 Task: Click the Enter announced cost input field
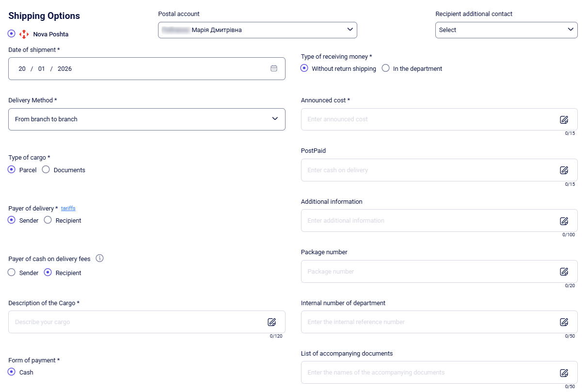tap(427, 119)
